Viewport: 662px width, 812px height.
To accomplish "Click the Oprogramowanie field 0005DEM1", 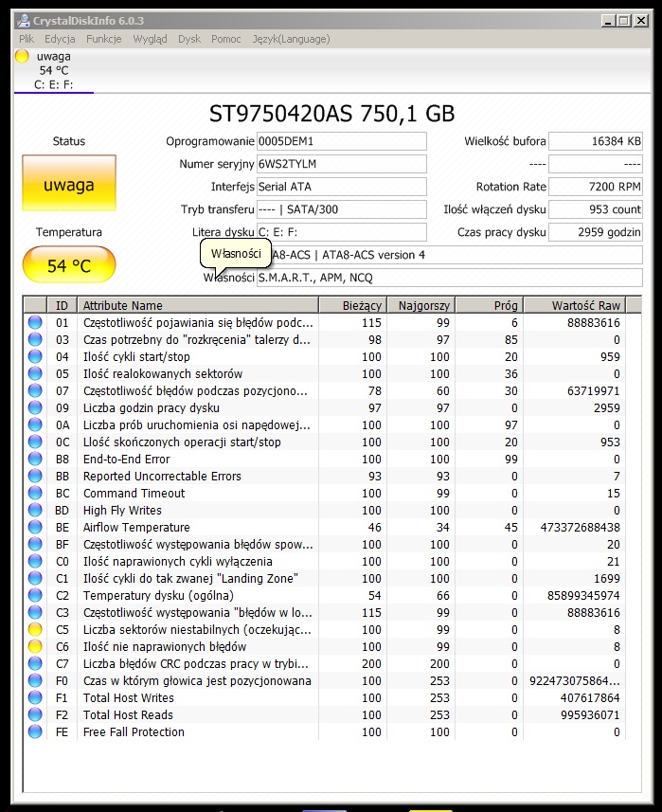I will pyautogui.click(x=342, y=141).
